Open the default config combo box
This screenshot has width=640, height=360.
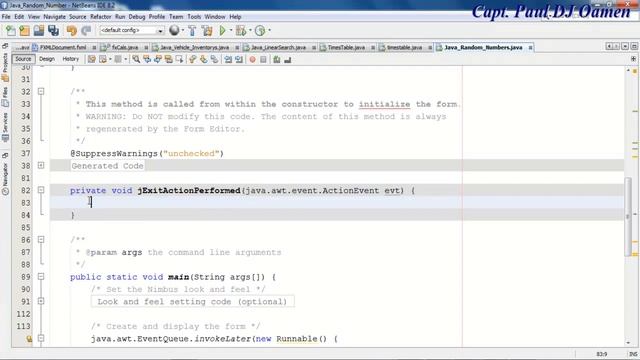(x=131, y=31)
